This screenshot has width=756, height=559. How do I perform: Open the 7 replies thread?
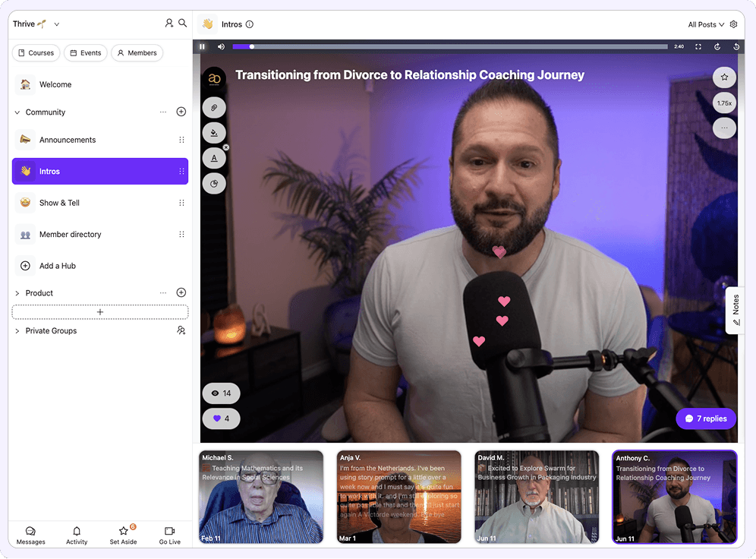(706, 418)
